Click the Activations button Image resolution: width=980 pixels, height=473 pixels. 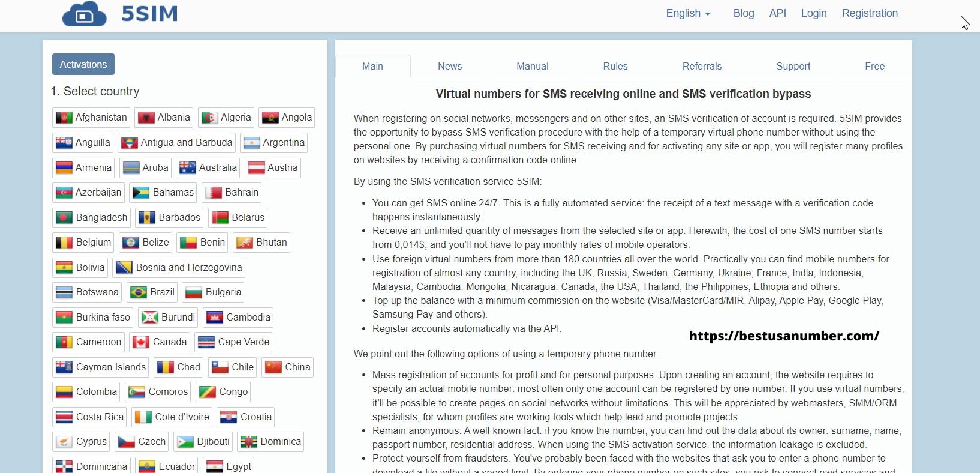(x=83, y=64)
